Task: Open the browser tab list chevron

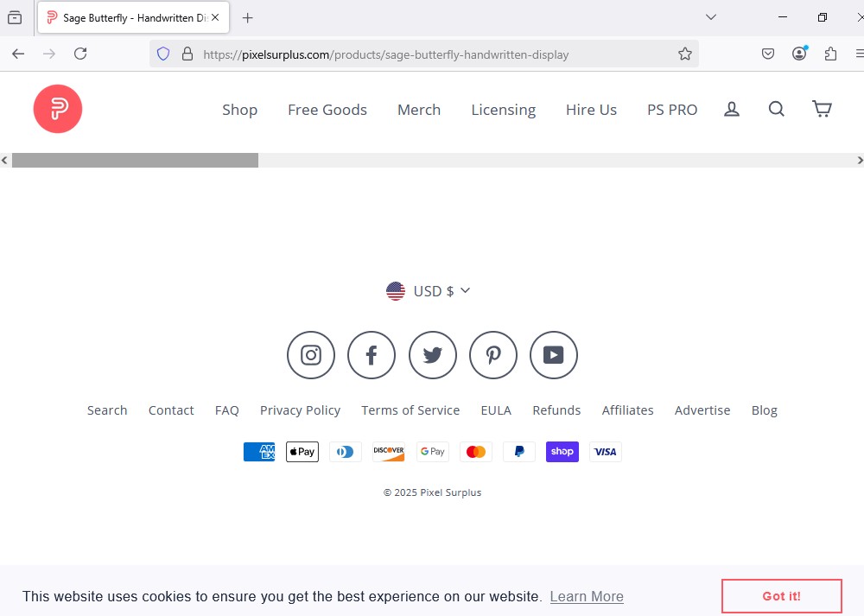Action: tap(711, 17)
